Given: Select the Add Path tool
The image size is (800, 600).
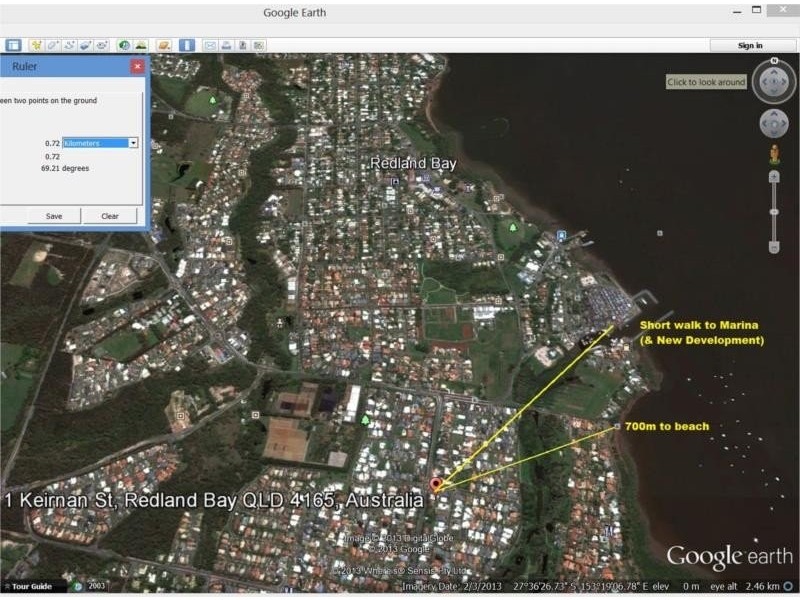Looking at the screenshot, I should (x=69, y=45).
